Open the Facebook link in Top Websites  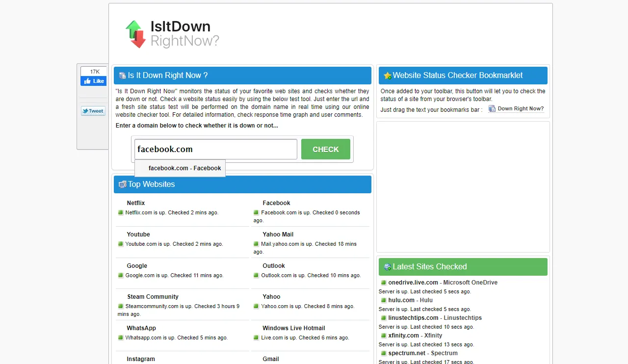pos(276,203)
